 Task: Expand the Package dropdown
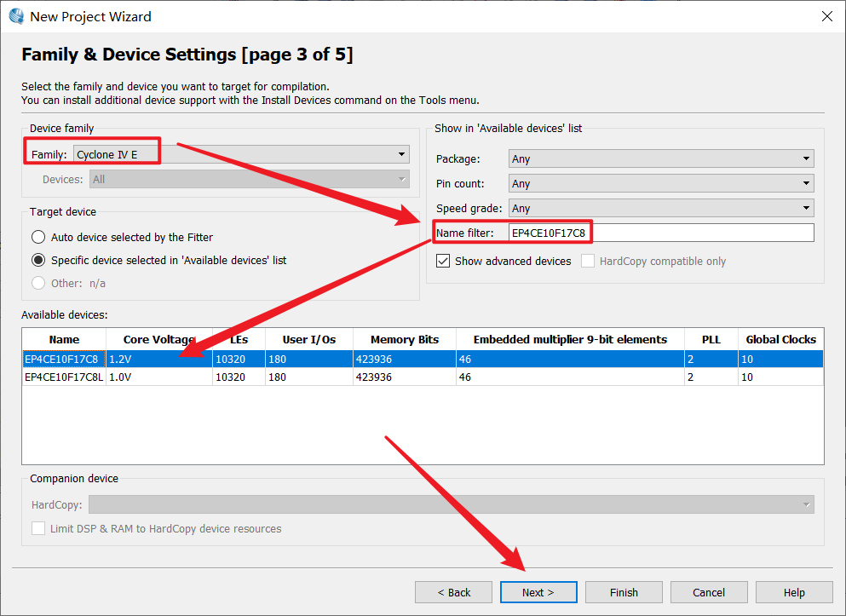click(x=661, y=158)
